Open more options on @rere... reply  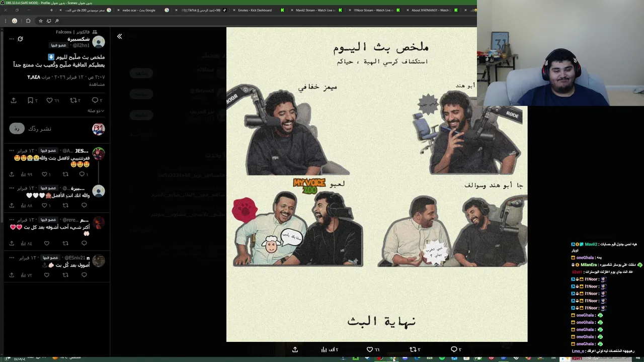point(12,220)
